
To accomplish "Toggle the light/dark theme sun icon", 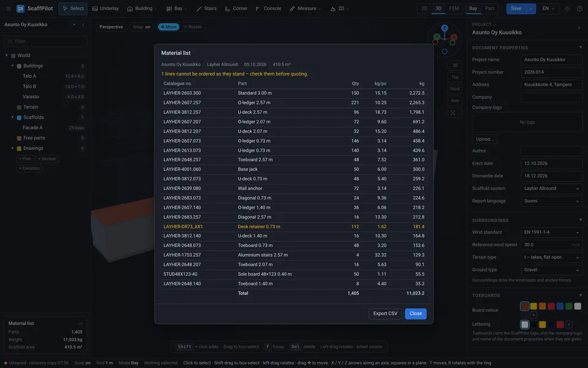I will 567,9.
